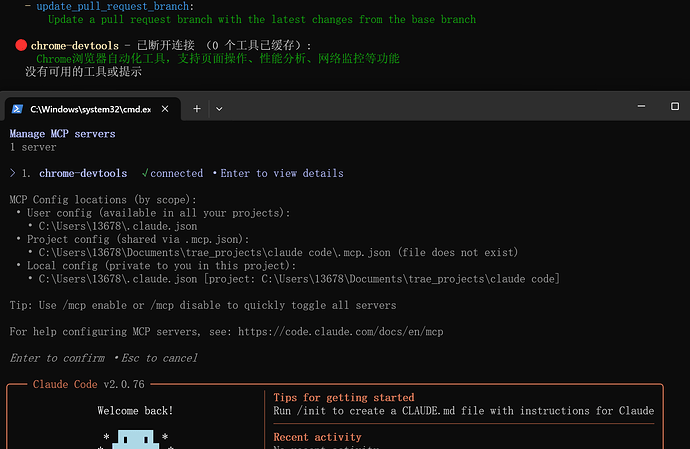Click the Tips for getting started heading
This screenshot has width=690, height=449.
click(x=344, y=398)
